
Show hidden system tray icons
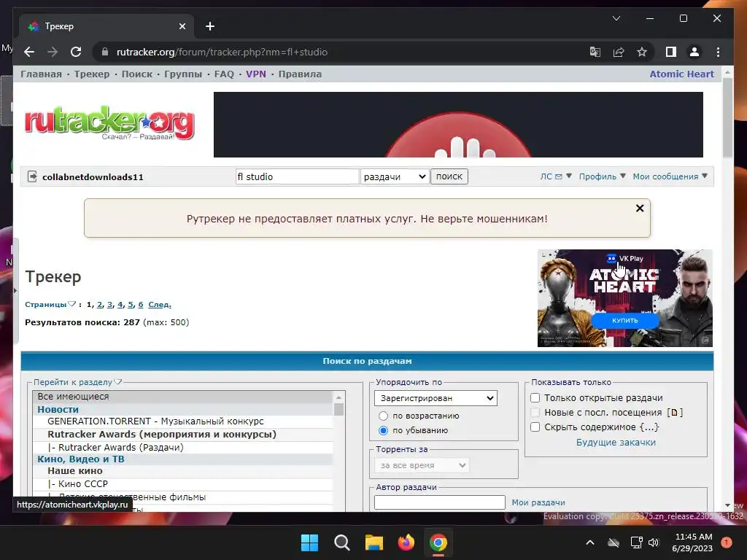589,542
